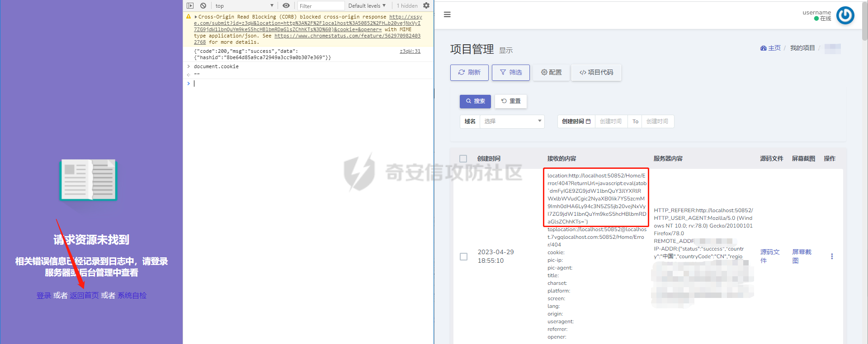Click the 接收的内容 column header
The width and height of the screenshot is (868, 344).
(561, 158)
